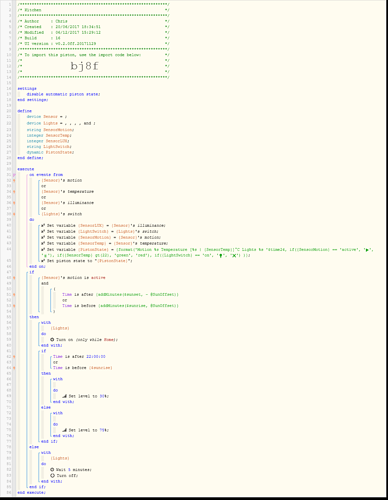
Task: Click 'Time is after addMinutes($sunset' condition
Action: tap(120, 295)
